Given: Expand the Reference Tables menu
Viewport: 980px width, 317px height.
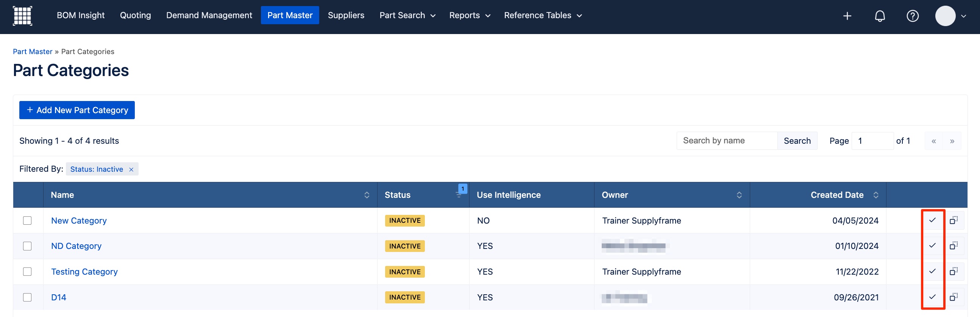Looking at the screenshot, I should (543, 16).
